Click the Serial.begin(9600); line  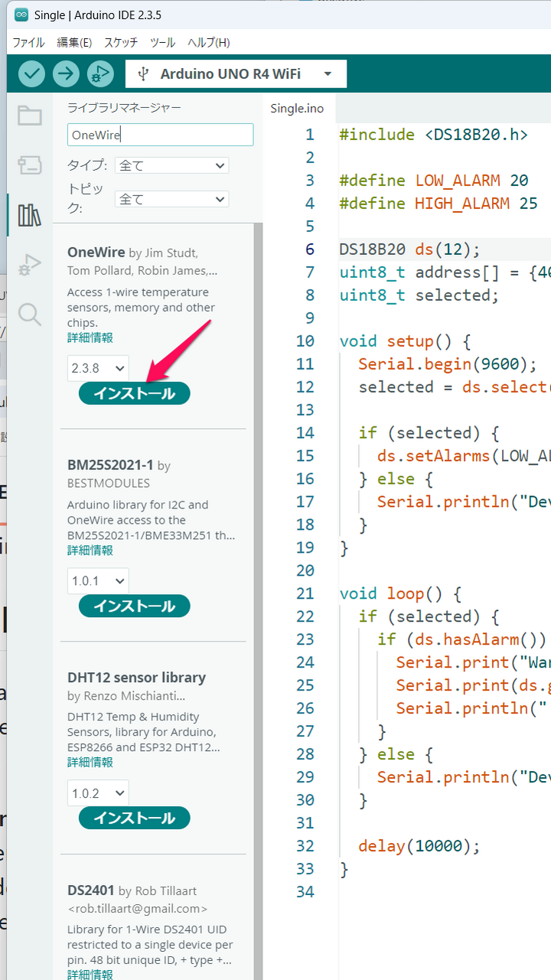(x=448, y=364)
